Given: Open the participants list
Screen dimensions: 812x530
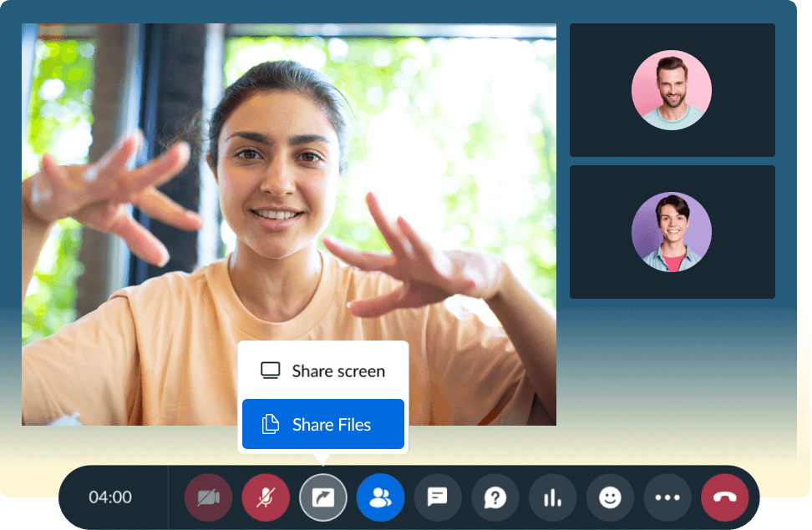Looking at the screenshot, I should [380, 497].
